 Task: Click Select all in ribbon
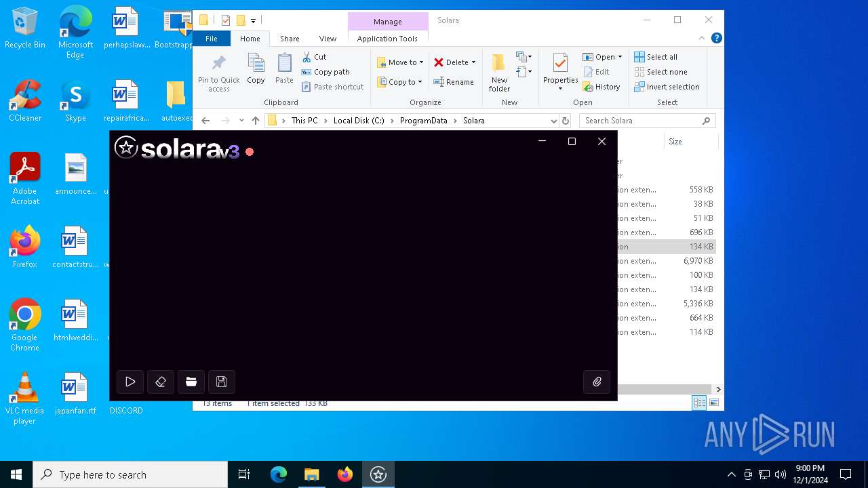click(656, 57)
